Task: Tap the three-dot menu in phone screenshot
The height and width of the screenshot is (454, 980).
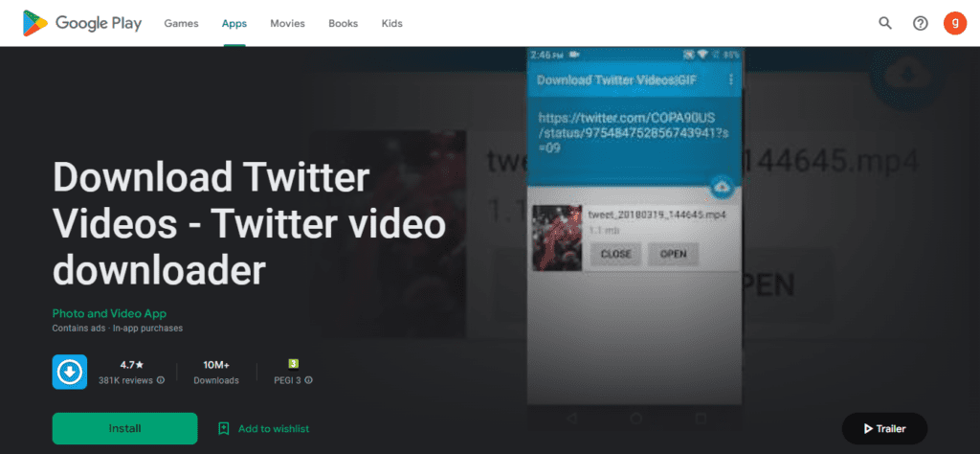Action: point(731,80)
